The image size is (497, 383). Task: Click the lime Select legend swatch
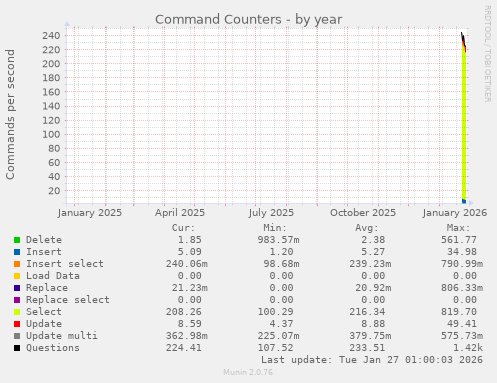coord(17,312)
